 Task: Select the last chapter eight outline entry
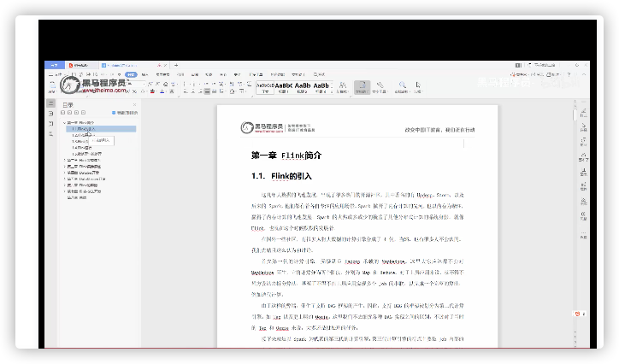pos(77,197)
